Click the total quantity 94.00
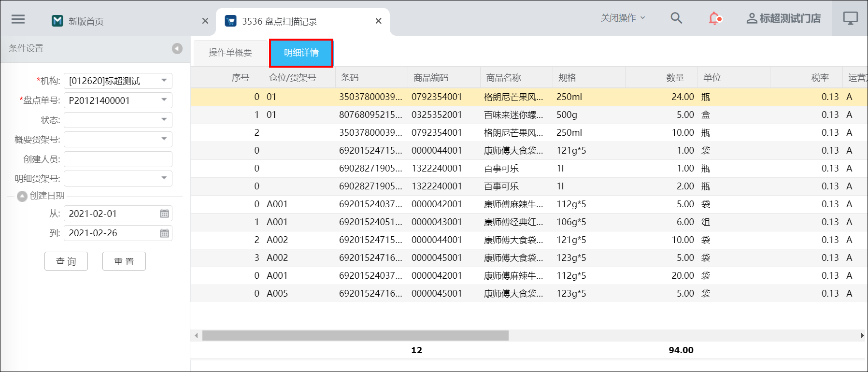 pyautogui.click(x=681, y=350)
